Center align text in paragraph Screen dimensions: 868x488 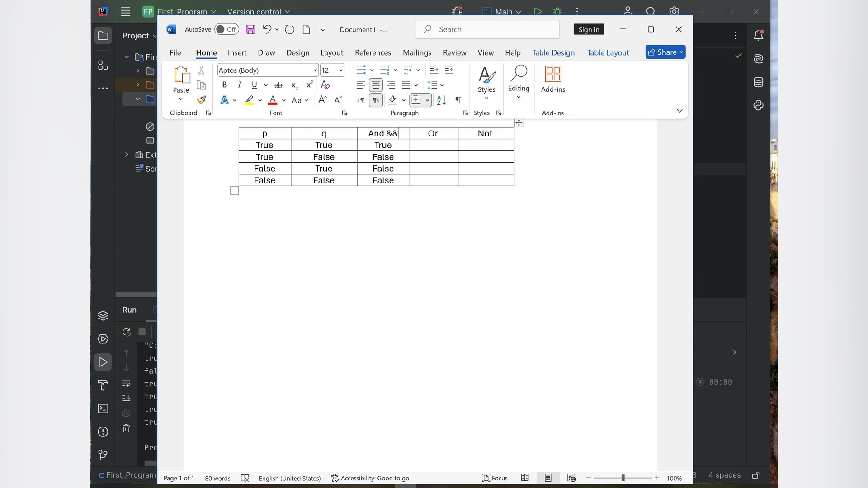376,85
